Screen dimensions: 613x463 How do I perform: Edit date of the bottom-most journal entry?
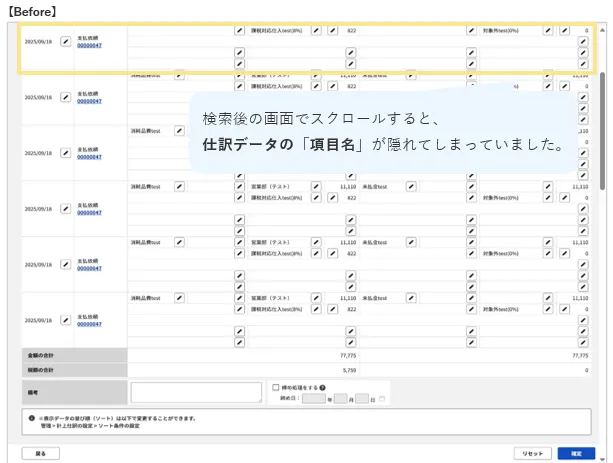[x=66, y=321]
